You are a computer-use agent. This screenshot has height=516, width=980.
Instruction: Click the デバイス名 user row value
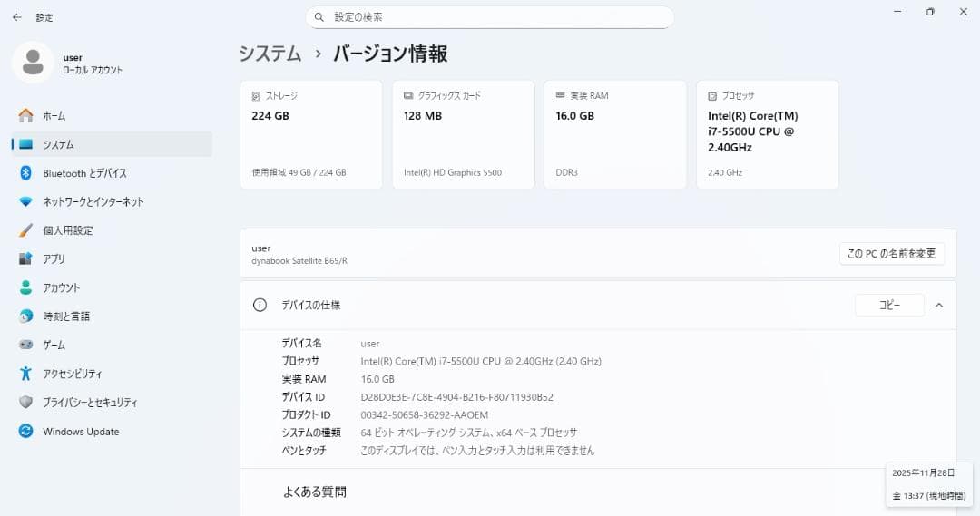tap(370, 344)
